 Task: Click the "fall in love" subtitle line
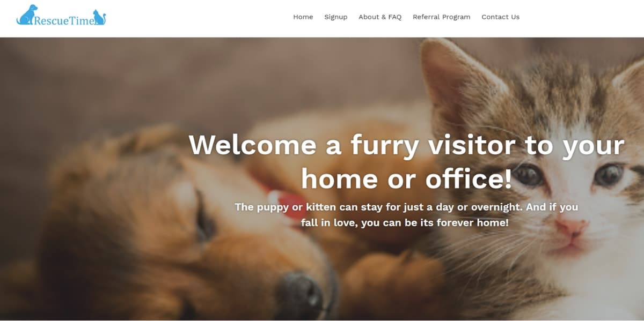(405, 222)
